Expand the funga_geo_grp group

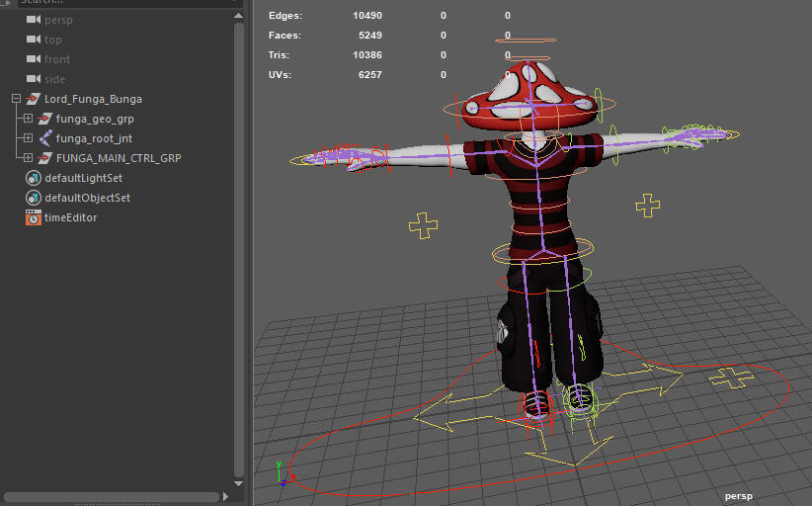pyautogui.click(x=28, y=119)
